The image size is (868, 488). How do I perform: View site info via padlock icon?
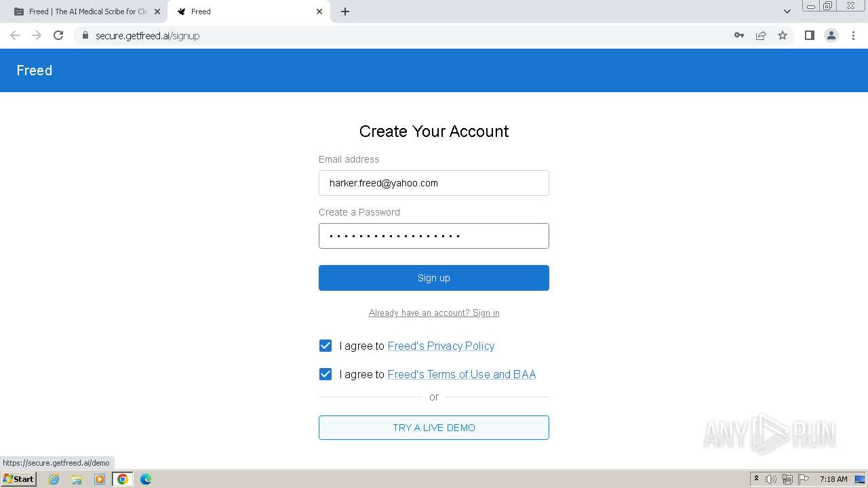tap(85, 35)
